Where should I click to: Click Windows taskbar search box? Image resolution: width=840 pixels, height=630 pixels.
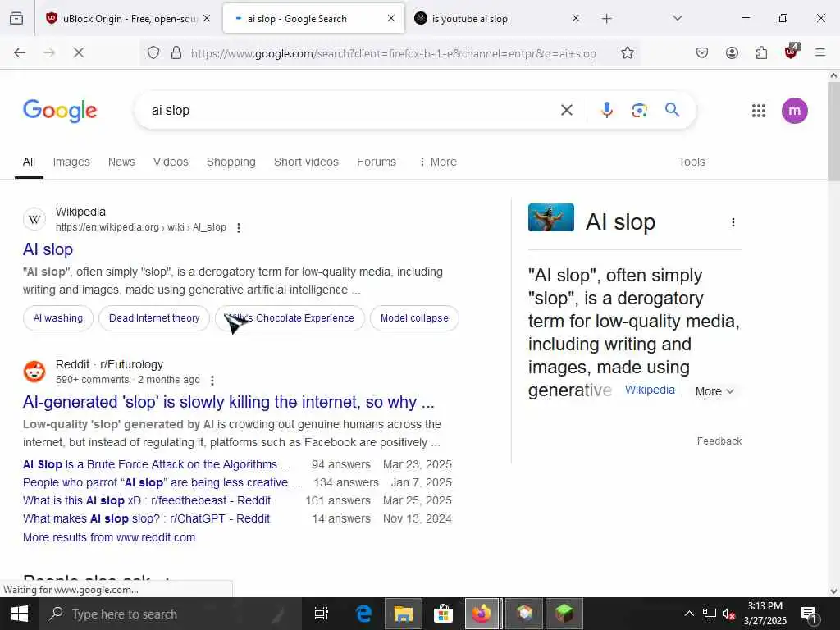[x=171, y=614]
